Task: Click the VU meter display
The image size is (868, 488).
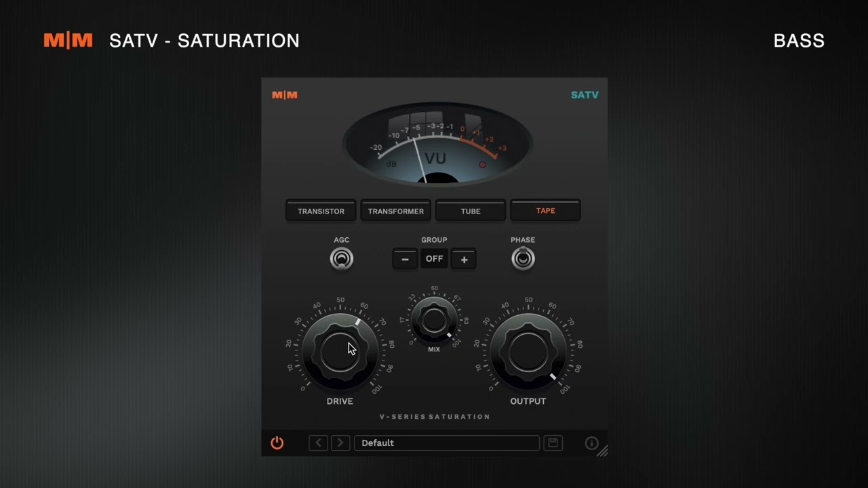Action: (437, 144)
